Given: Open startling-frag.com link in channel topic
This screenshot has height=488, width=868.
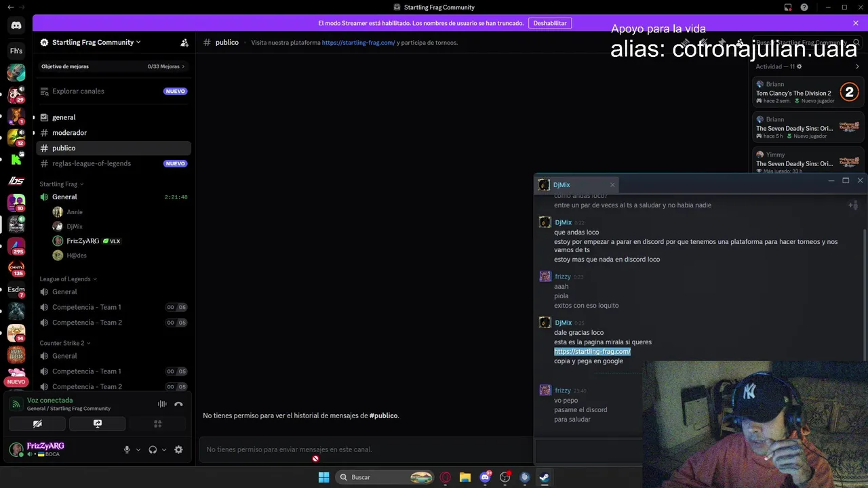Looking at the screenshot, I should [x=359, y=42].
